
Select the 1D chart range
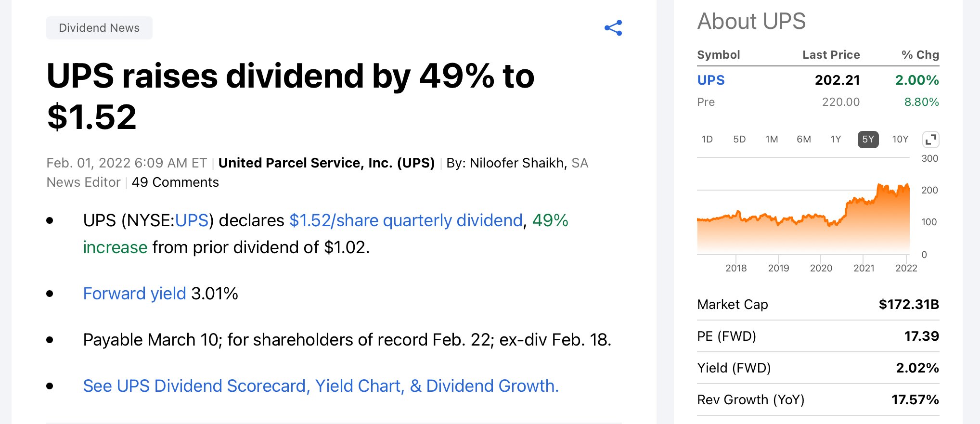point(707,140)
